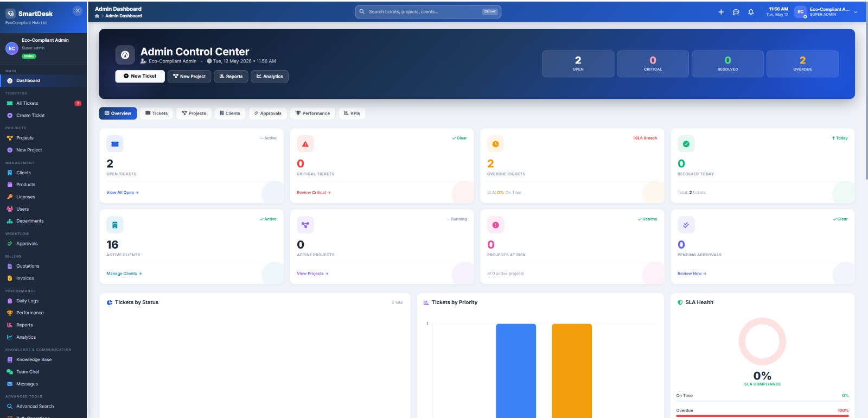Click the Review Now link
This screenshot has height=418, width=868.
pos(692,274)
